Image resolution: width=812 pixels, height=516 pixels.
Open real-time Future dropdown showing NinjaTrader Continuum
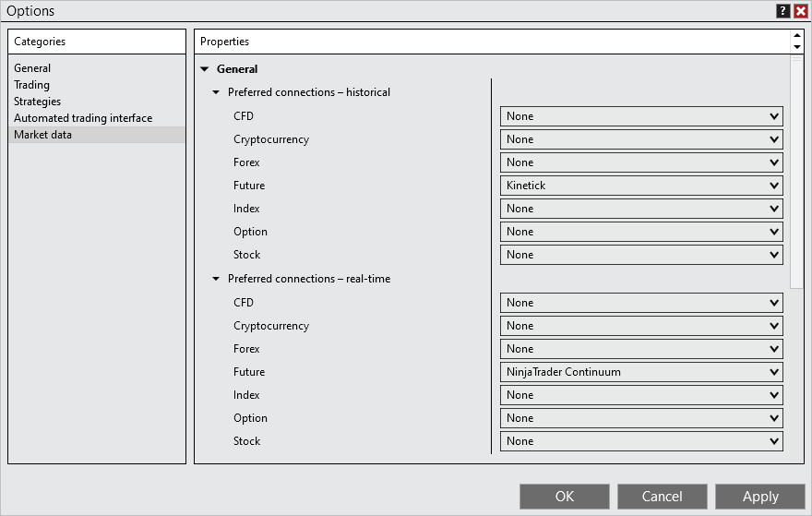(641, 372)
